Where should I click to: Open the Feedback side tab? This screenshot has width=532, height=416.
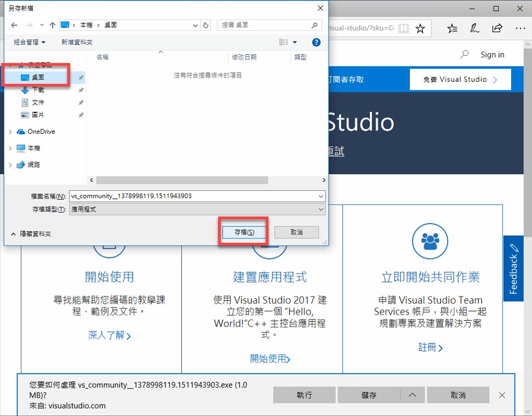(513, 269)
